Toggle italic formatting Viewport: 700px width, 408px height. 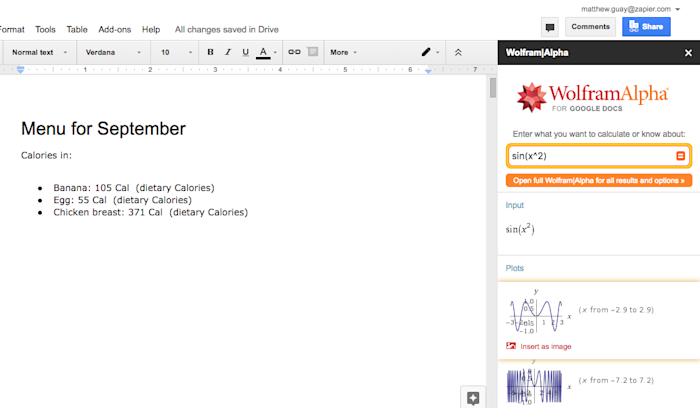tap(228, 52)
